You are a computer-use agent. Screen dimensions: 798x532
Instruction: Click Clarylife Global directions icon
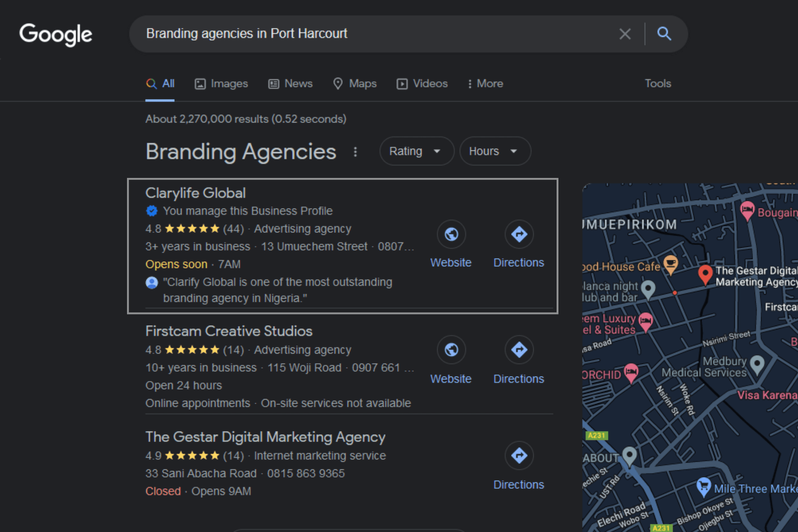[519, 234]
